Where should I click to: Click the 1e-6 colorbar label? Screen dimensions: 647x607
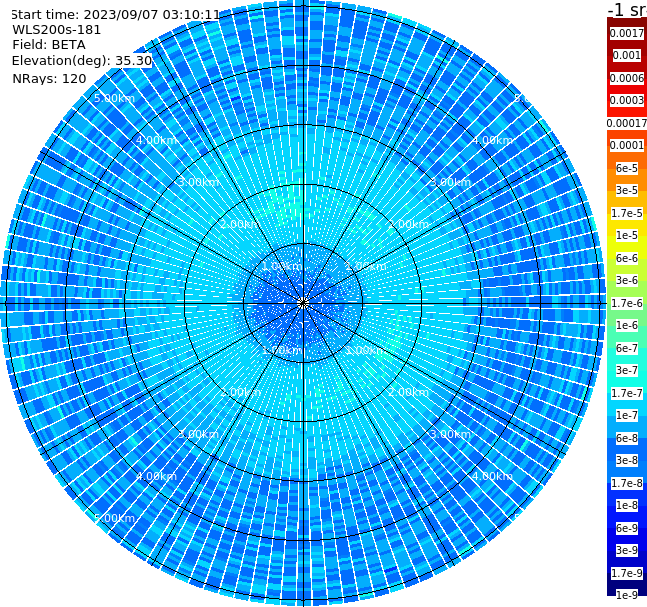coord(627,325)
